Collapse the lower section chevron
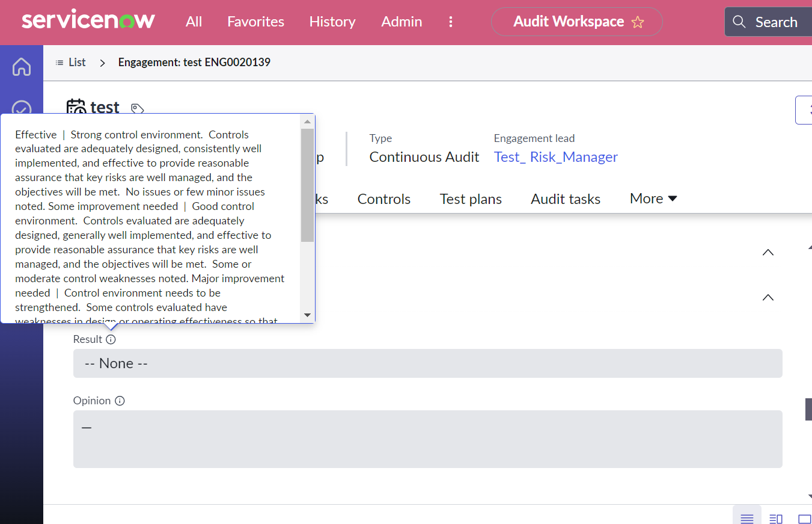The height and width of the screenshot is (524, 812). (x=768, y=297)
